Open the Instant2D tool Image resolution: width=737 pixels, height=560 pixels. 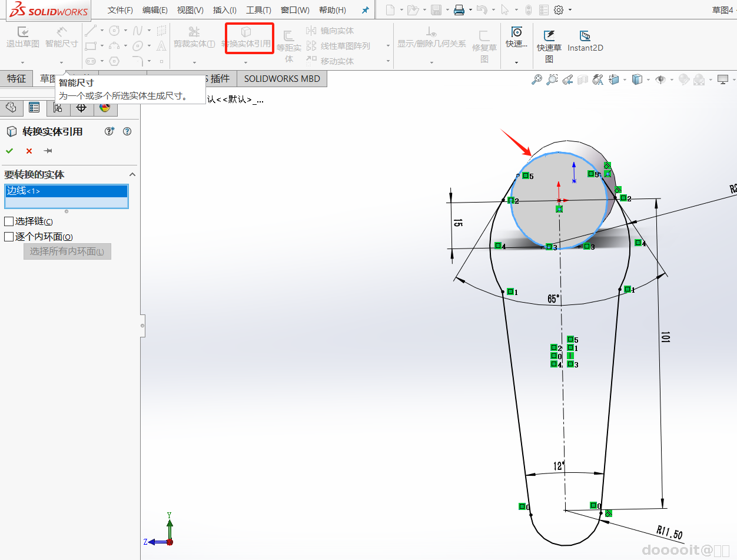[585, 41]
